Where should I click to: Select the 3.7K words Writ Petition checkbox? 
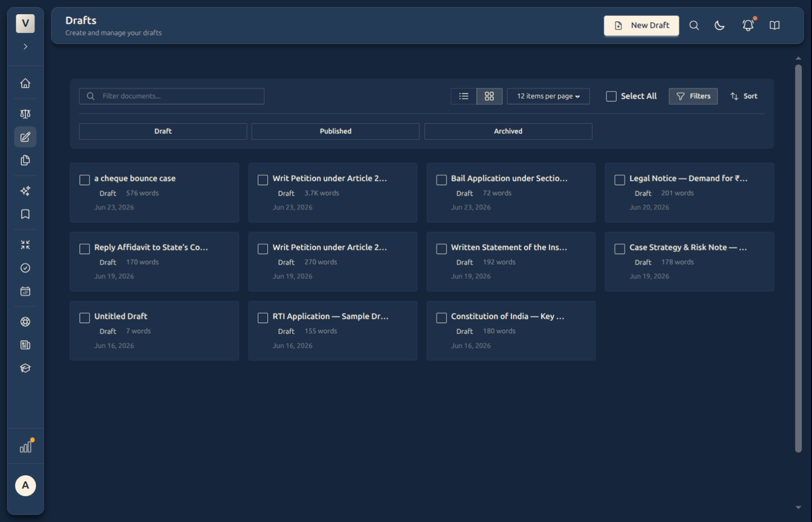pos(263,180)
